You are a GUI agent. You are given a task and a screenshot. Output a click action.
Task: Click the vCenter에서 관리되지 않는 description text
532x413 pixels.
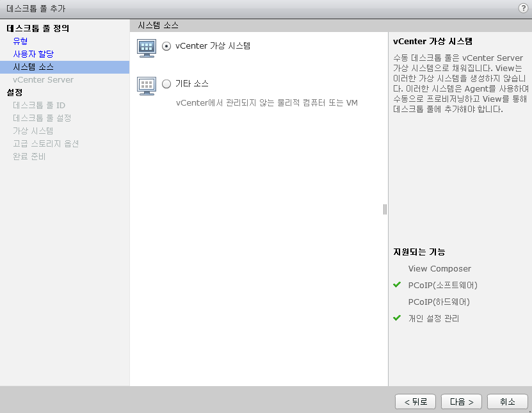(267, 103)
